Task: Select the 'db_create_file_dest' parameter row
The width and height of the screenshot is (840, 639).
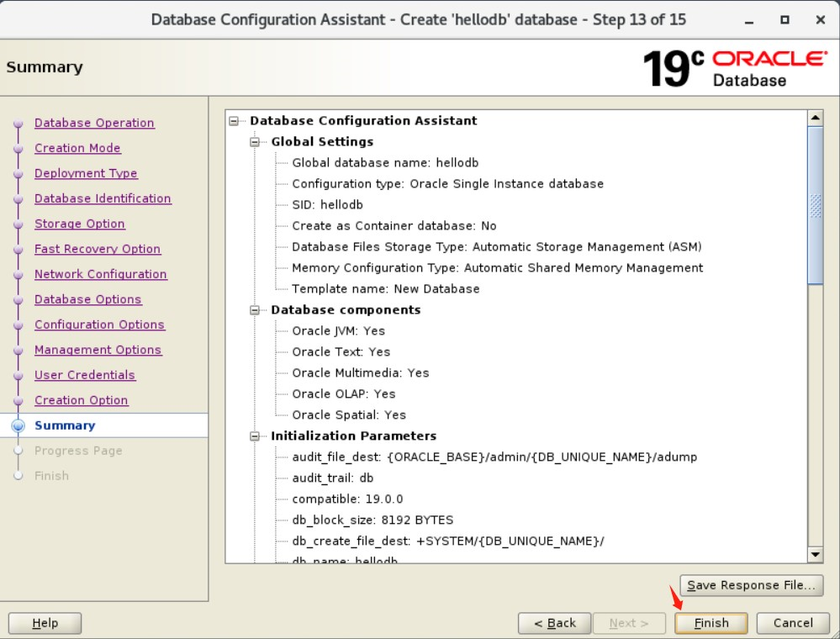Action: point(448,541)
